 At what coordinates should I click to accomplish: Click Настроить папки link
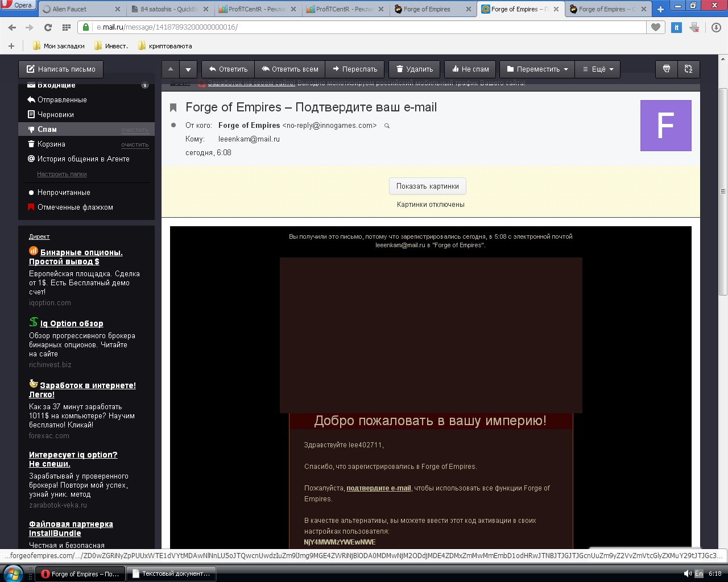pos(62,174)
